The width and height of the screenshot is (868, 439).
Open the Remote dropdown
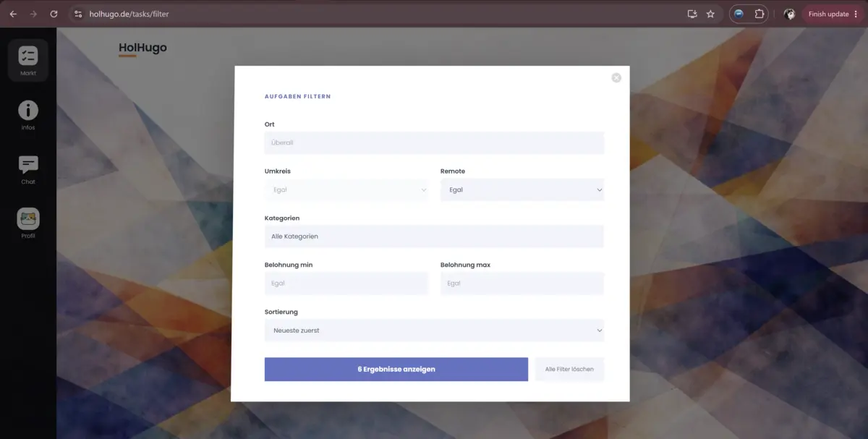(x=522, y=190)
